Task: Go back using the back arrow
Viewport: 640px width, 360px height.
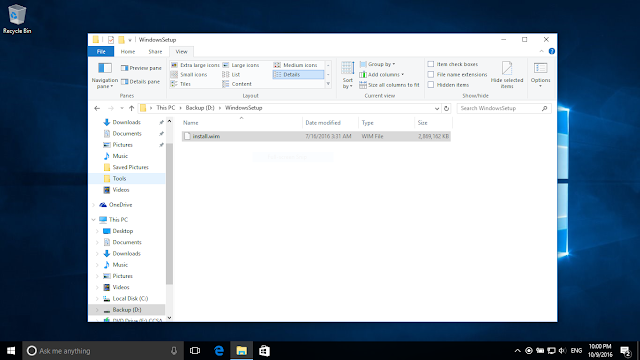Action: (97, 108)
